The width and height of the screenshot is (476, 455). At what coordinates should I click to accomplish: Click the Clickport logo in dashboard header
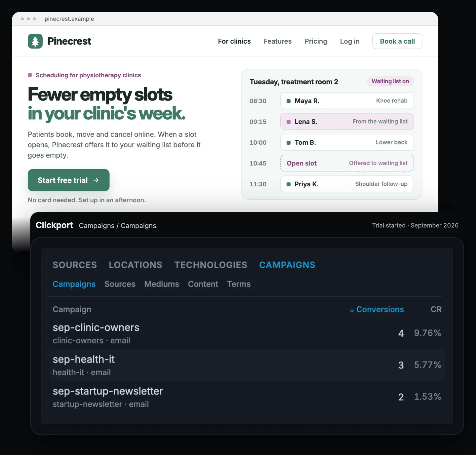click(x=54, y=225)
